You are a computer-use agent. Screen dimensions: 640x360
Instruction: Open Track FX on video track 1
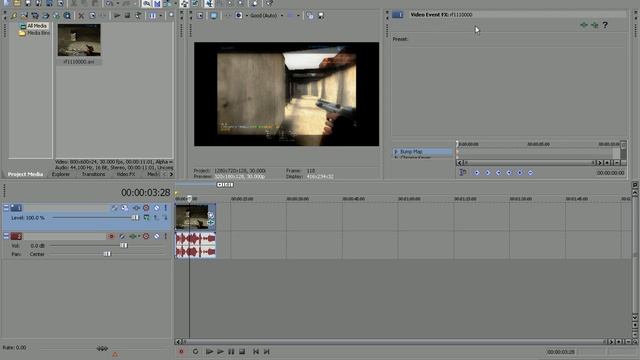tap(136, 208)
